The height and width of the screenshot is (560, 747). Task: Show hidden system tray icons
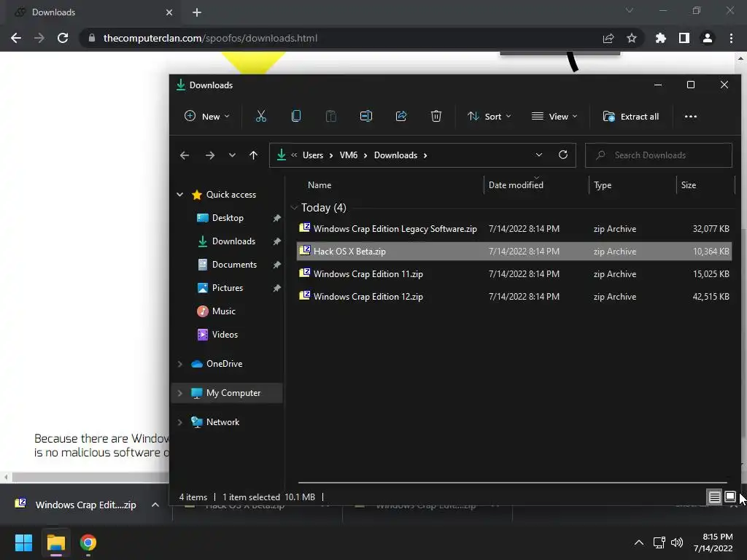[639, 542]
